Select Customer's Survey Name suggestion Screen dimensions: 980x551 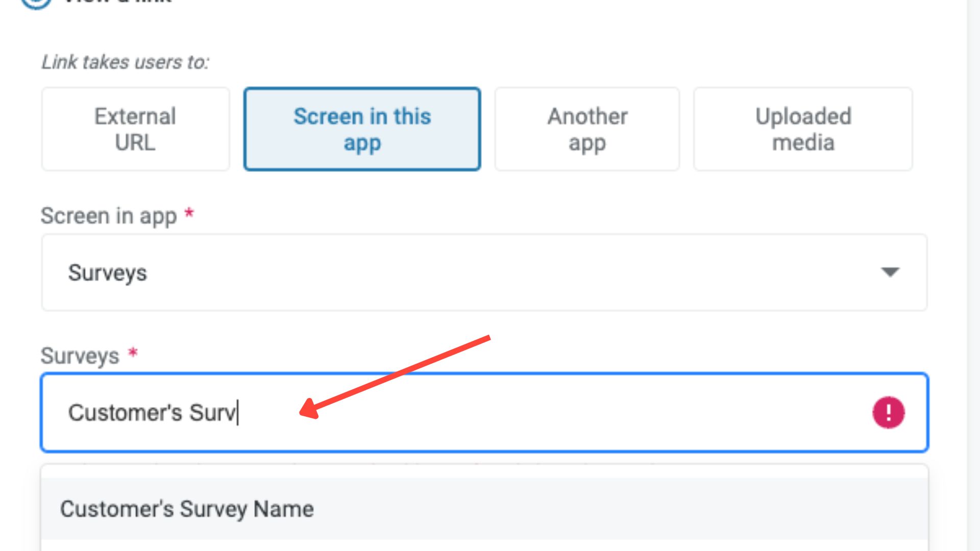coord(187,509)
